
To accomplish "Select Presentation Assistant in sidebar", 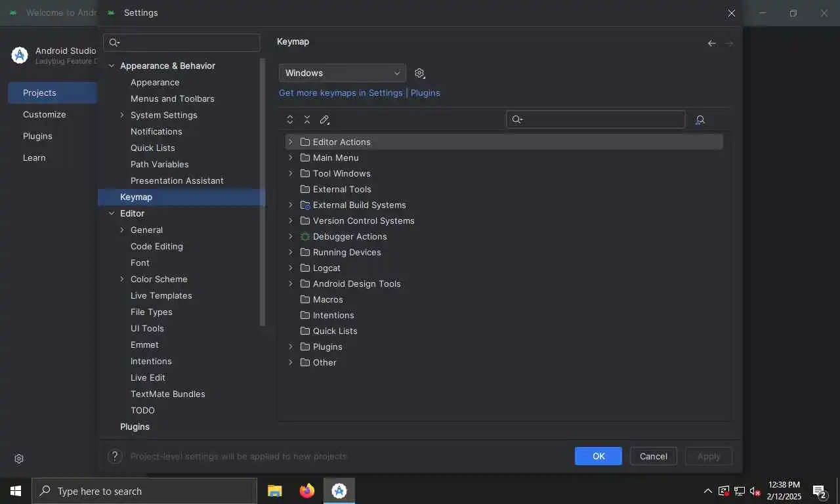I will (177, 180).
